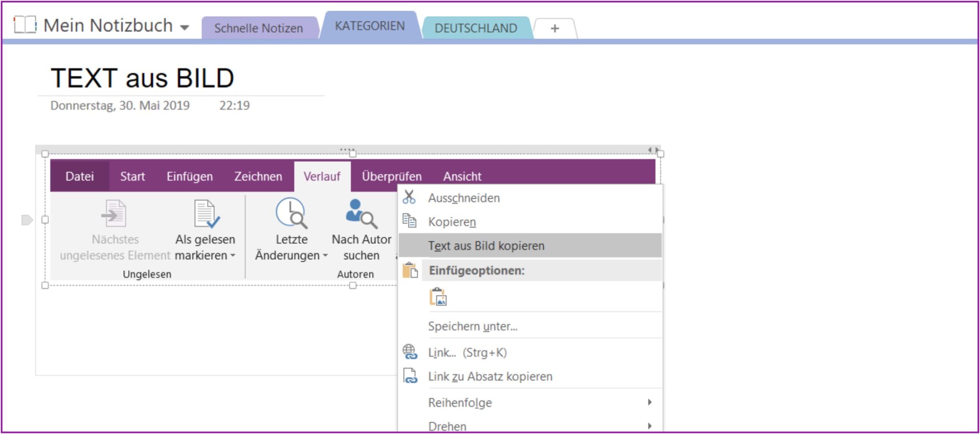Open the Letzte Änderungen dropdown arrow
This screenshot has width=980, height=434.
pyautogui.click(x=325, y=256)
